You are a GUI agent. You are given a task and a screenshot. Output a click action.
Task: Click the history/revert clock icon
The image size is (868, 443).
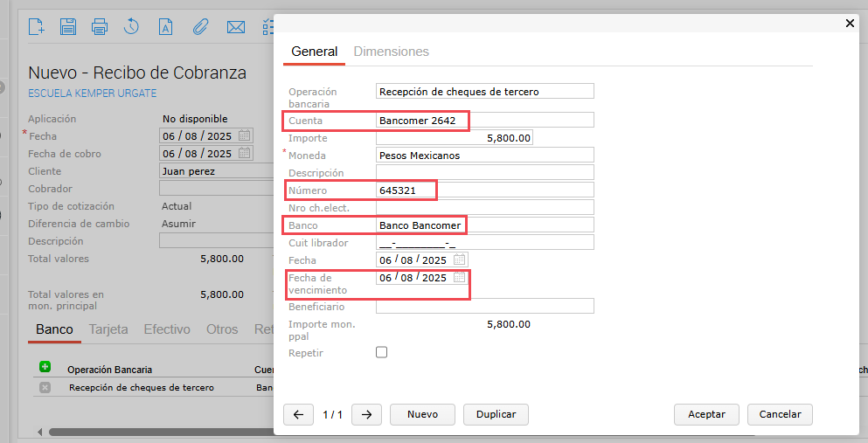[131, 26]
